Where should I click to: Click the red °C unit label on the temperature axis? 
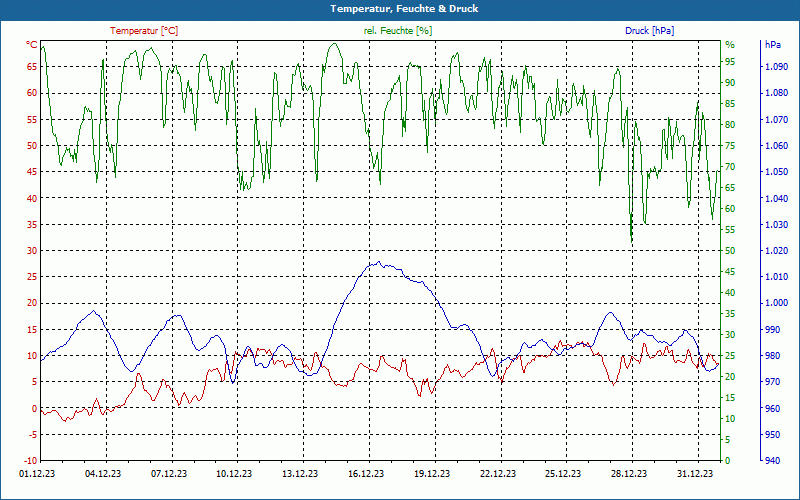[x=32, y=45]
